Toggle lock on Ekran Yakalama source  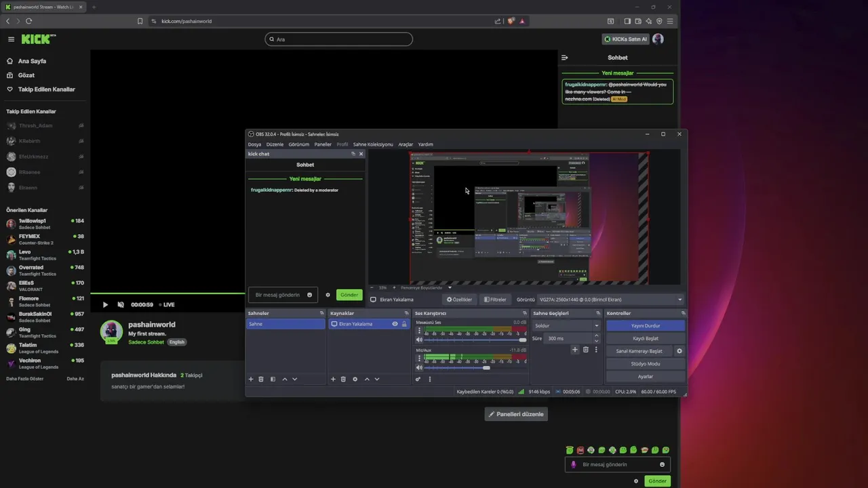point(404,324)
